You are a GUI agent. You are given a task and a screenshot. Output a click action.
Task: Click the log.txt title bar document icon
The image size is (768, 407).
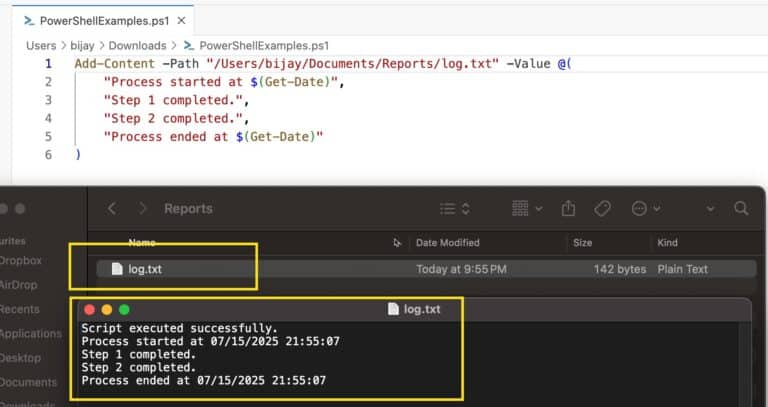click(393, 309)
